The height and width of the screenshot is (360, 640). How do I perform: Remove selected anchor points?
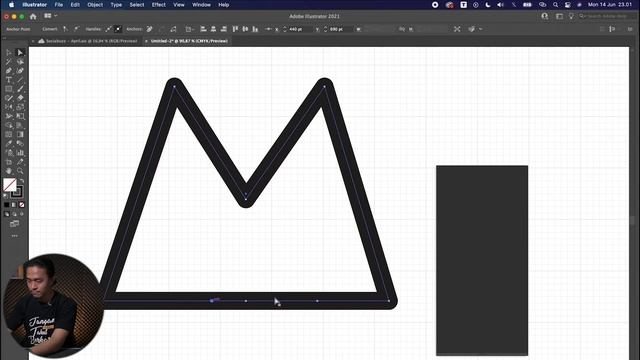pos(149,29)
